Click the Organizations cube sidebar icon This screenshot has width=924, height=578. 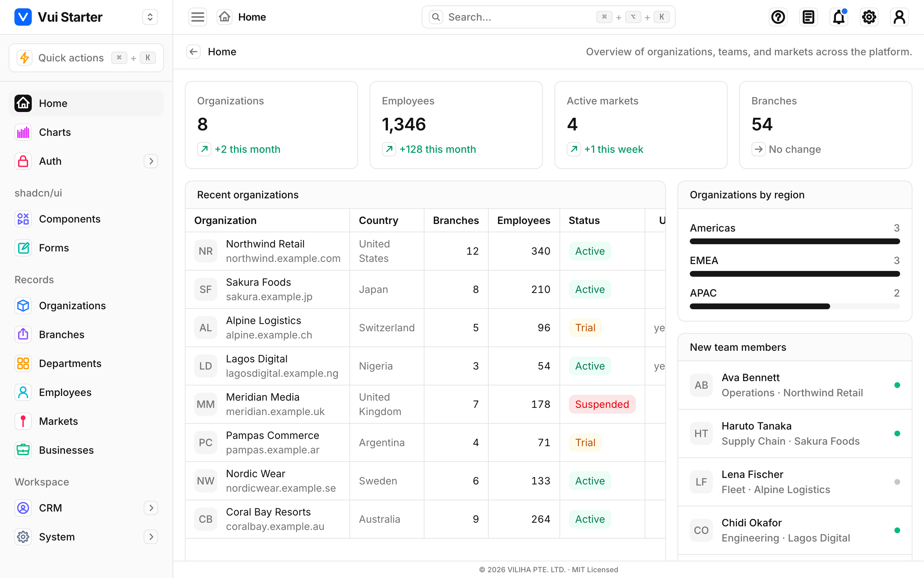[x=23, y=306]
